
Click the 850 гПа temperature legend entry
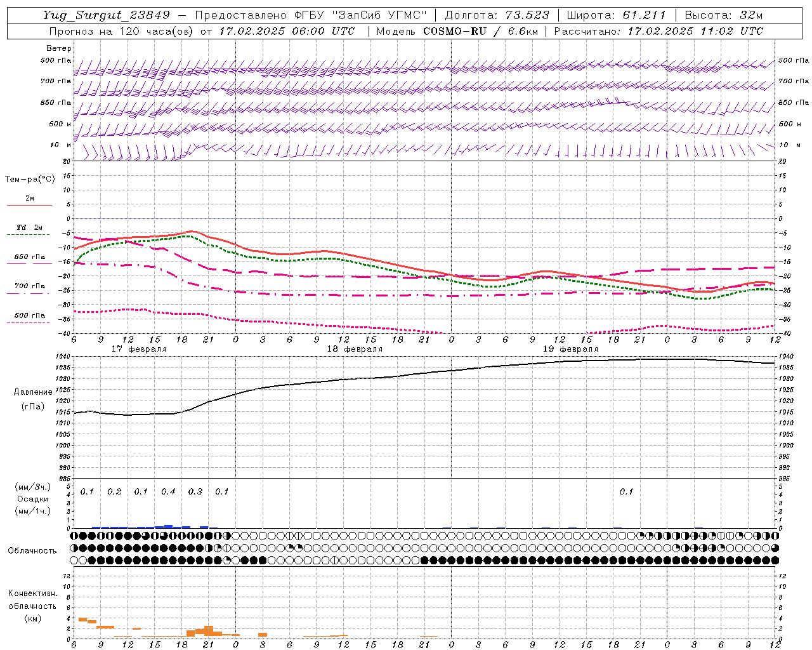point(30,257)
